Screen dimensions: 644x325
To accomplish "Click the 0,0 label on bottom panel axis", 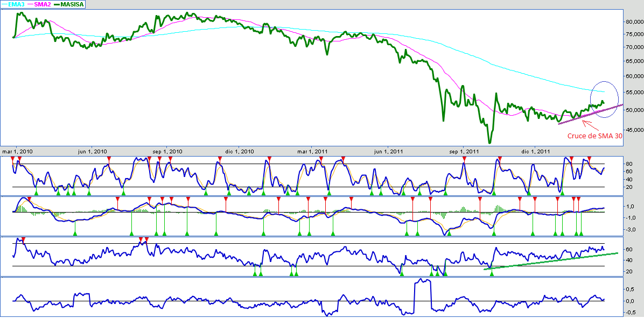I will (629, 301).
